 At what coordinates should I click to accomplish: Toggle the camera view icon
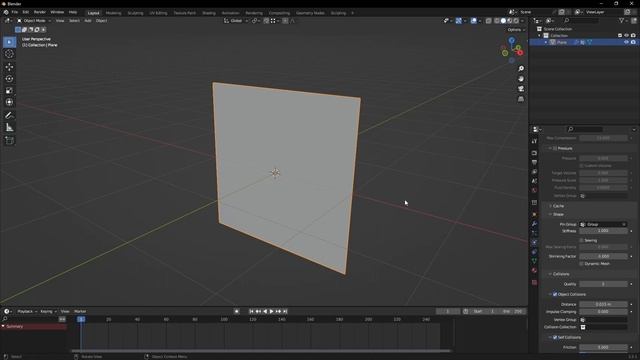[521, 89]
